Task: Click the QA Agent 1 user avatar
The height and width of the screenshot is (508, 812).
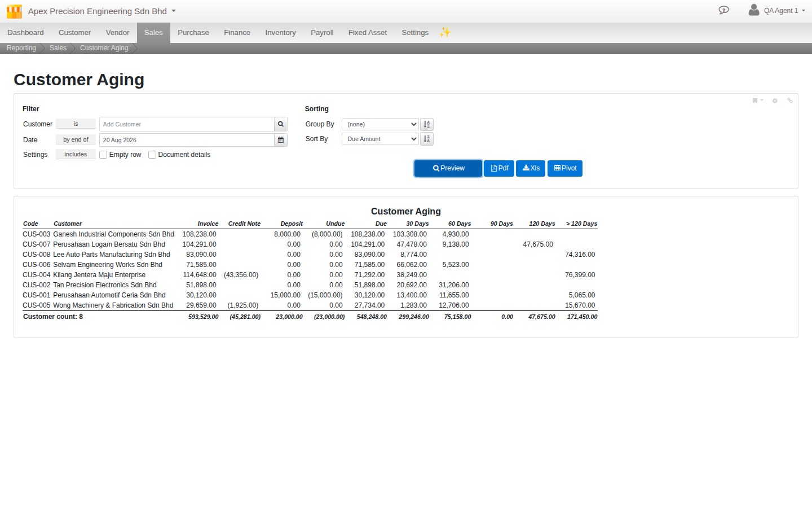Action: [x=753, y=10]
